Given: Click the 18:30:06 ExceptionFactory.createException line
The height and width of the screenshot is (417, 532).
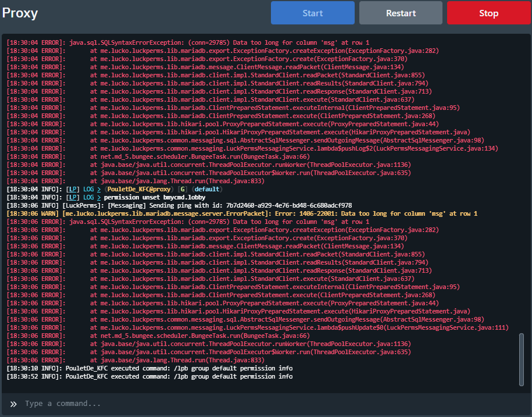Looking at the screenshot, I should point(223,230).
